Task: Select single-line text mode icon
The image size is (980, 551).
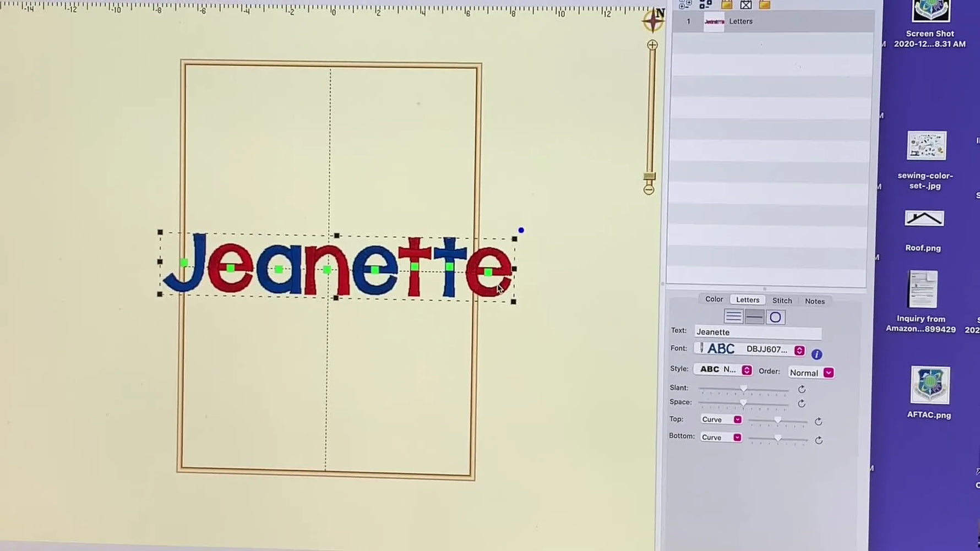Action: pyautogui.click(x=754, y=317)
